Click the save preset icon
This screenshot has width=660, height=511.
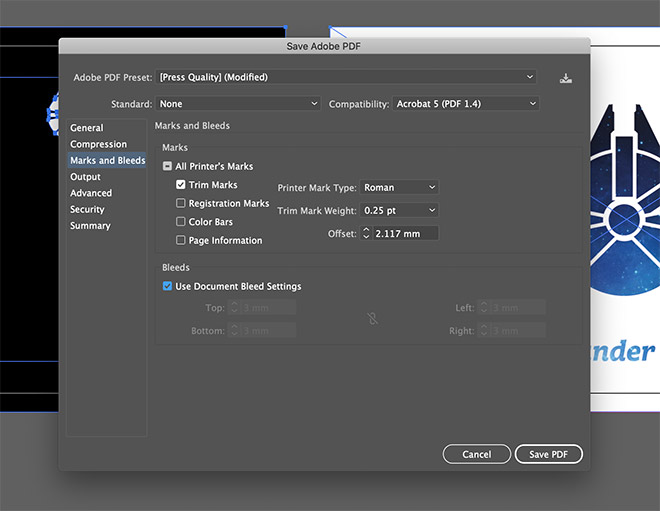click(x=566, y=78)
